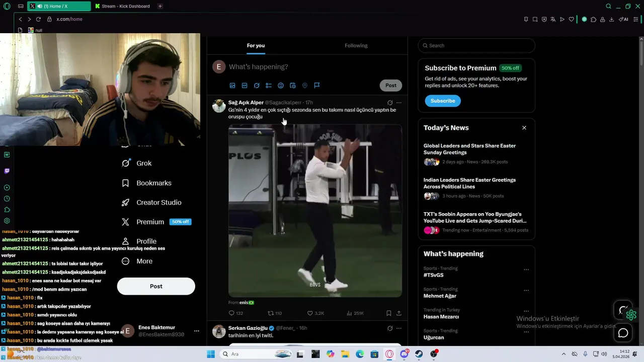Screen dimensions: 644x362
Task: Click the blue Subscribe button
Action: (x=443, y=101)
